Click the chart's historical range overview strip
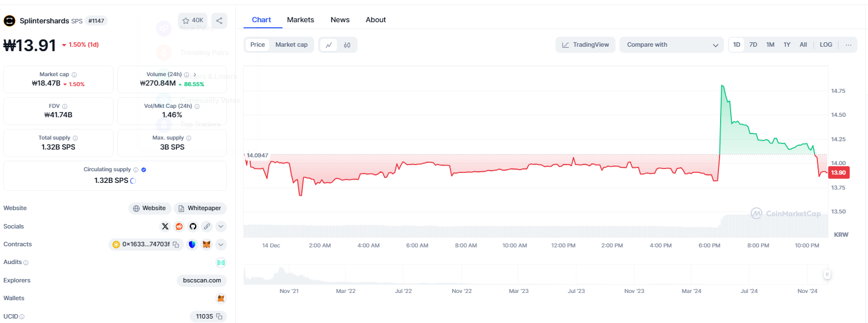868x323 pixels. click(x=536, y=274)
